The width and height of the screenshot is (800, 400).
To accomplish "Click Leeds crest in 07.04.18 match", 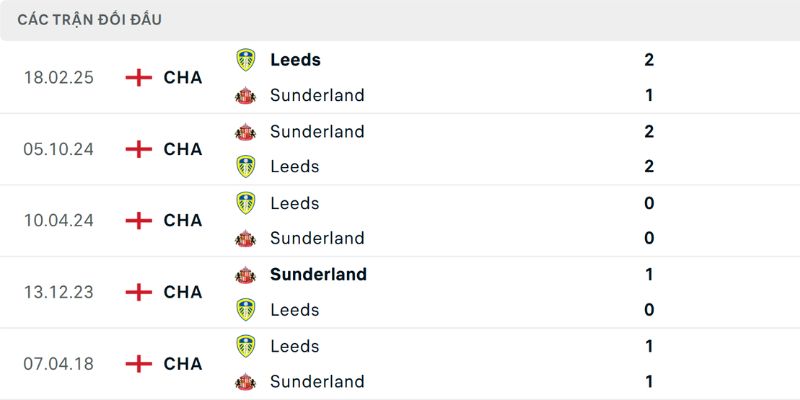I will (x=245, y=346).
